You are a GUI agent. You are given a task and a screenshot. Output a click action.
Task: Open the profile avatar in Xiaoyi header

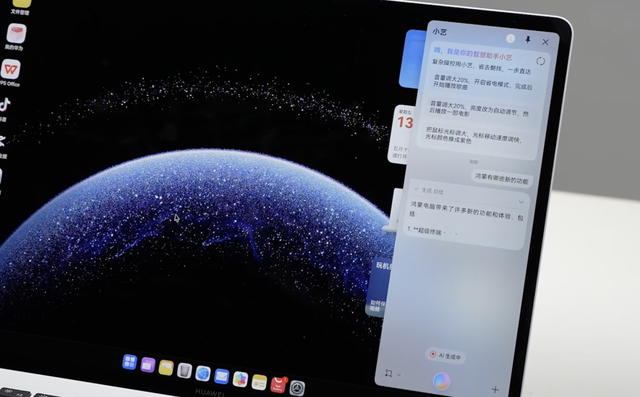click(x=510, y=38)
